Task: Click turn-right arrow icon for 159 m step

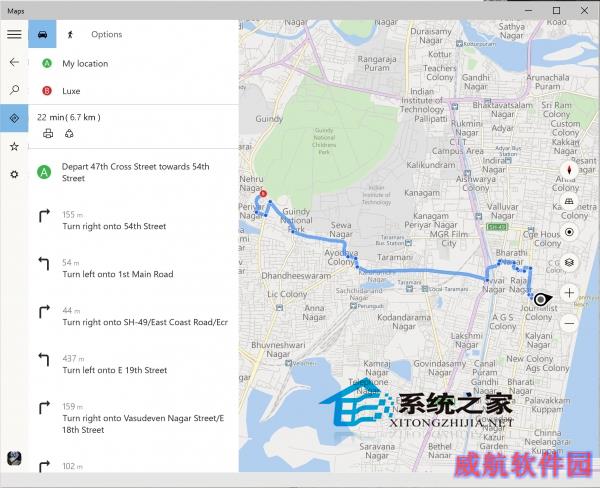Action: pos(44,408)
